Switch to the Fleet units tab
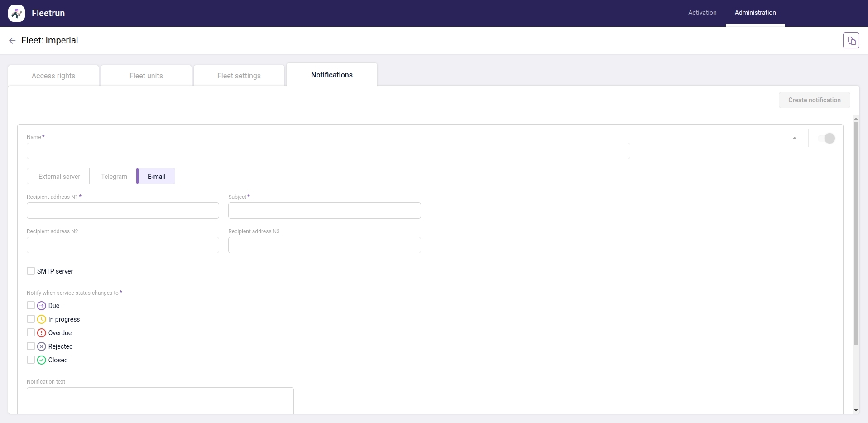The height and width of the screenshot is (423, 868). point(146,75)
